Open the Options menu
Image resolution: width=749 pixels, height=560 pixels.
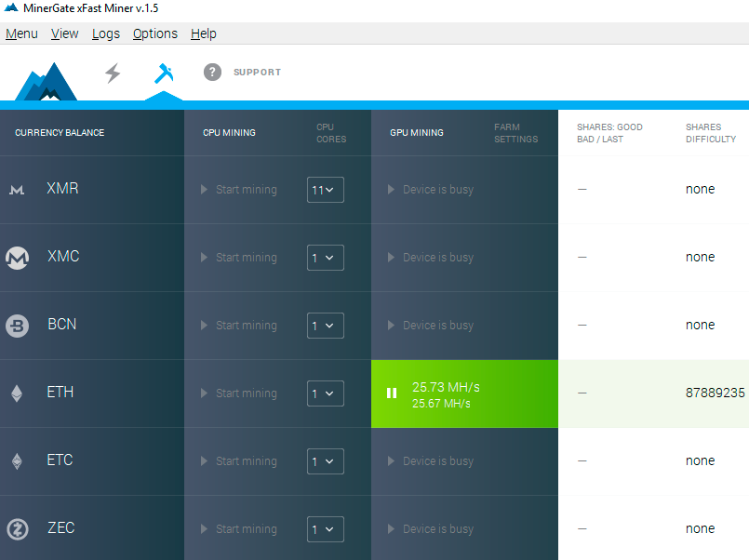[154, 33]
